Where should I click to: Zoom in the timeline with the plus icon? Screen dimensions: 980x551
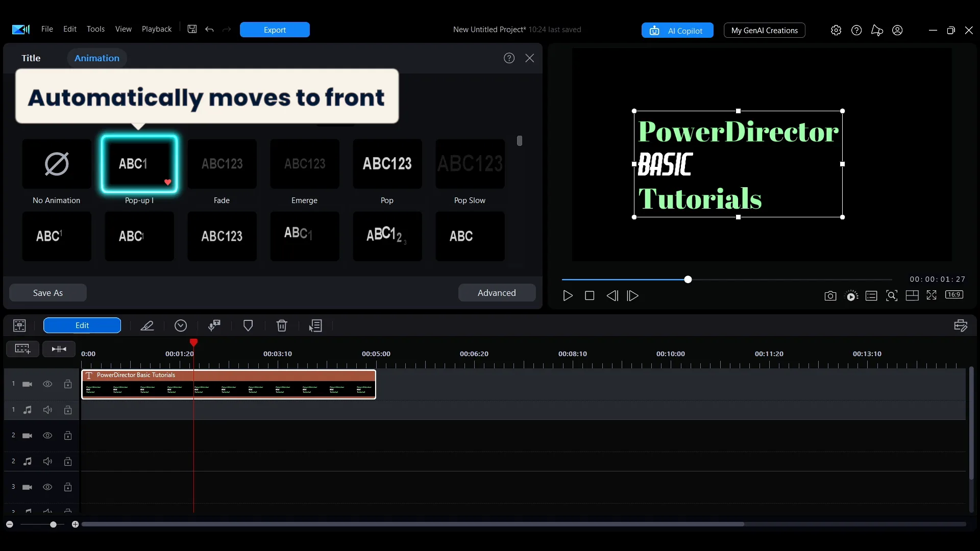tap(75, 524)
